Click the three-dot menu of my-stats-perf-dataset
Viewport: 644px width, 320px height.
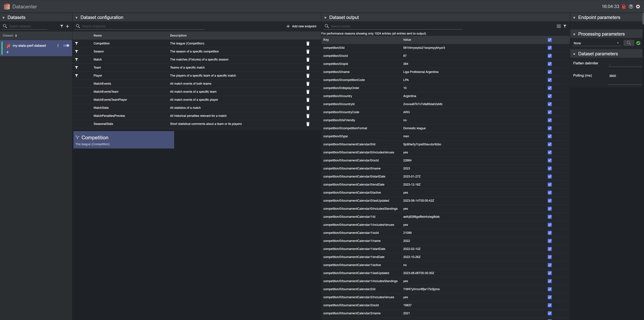58,45
